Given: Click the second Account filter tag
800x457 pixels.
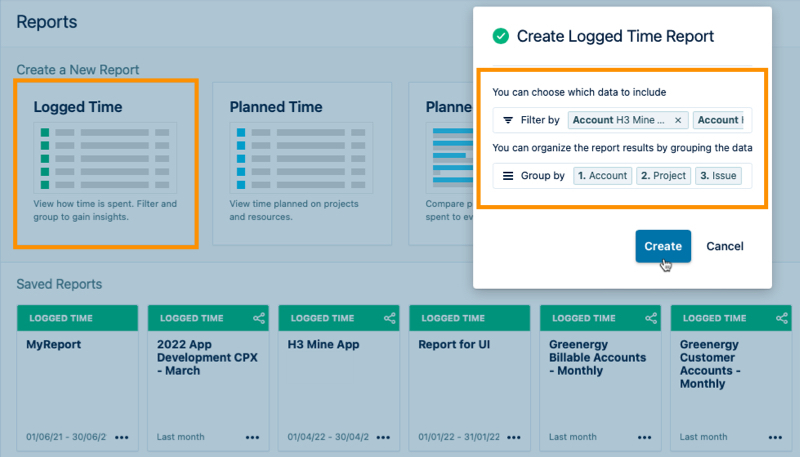Looking at the screenshot, I should tap(718, 120).
